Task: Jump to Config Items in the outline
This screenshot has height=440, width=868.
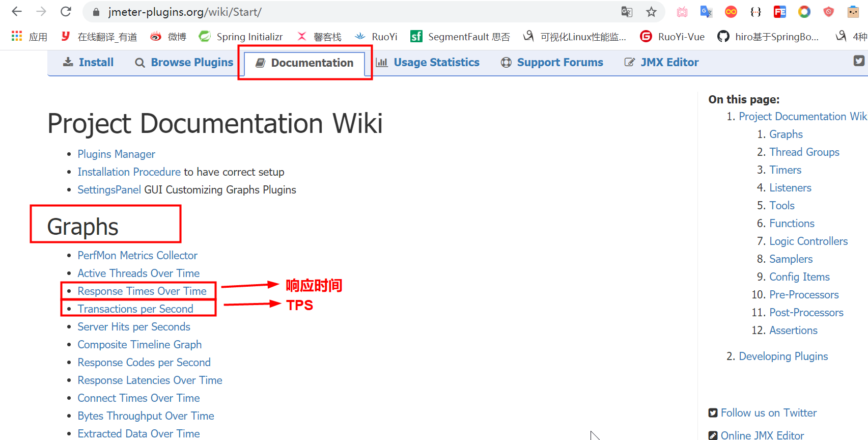Action: click(799, 277)
